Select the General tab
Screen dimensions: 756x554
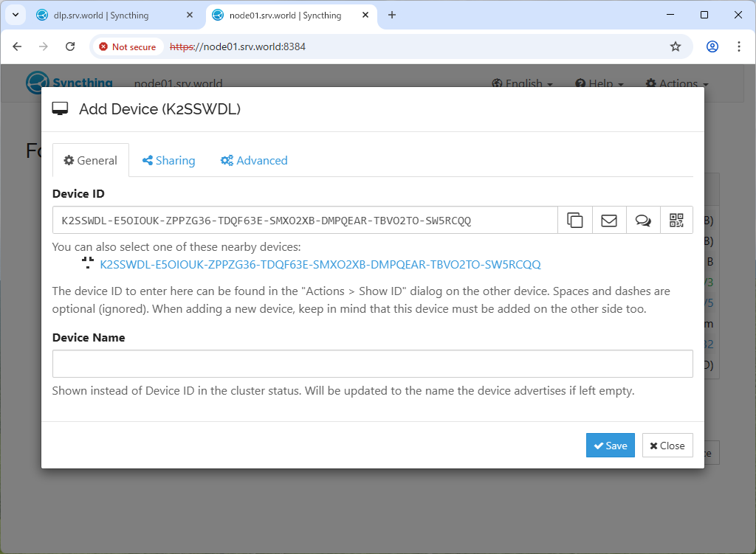[x=91, y=160]
